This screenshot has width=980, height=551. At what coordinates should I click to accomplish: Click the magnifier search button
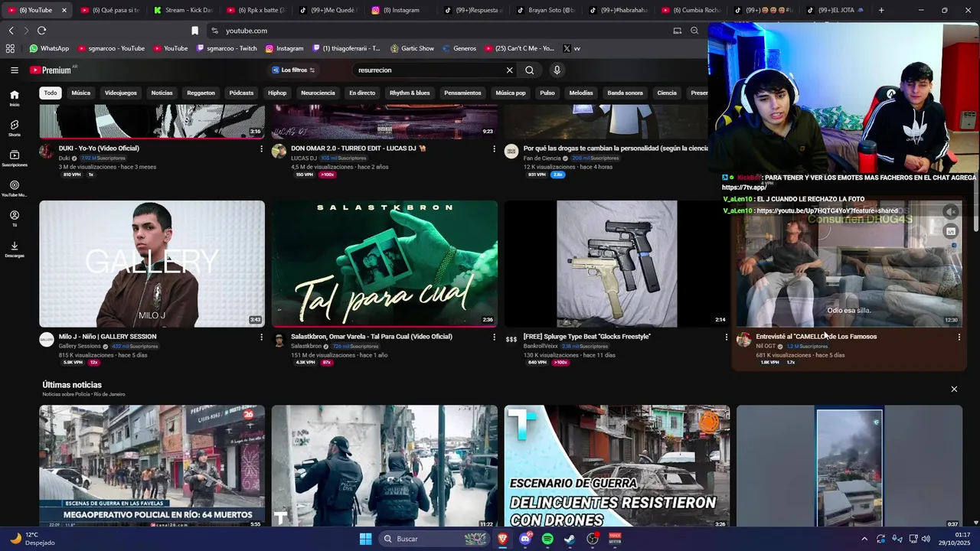click(529, 70)
